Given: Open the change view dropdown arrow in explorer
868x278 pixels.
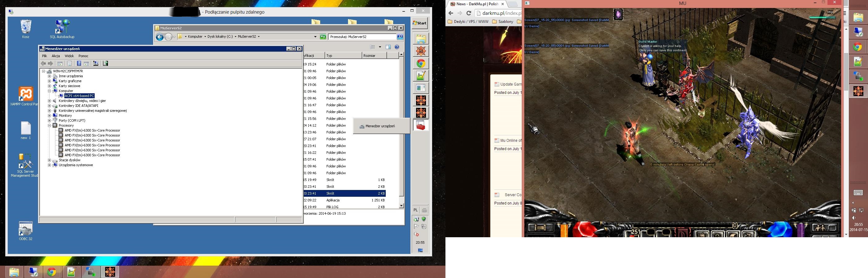Looking at the screenshot, I should (x=380, y=47).
